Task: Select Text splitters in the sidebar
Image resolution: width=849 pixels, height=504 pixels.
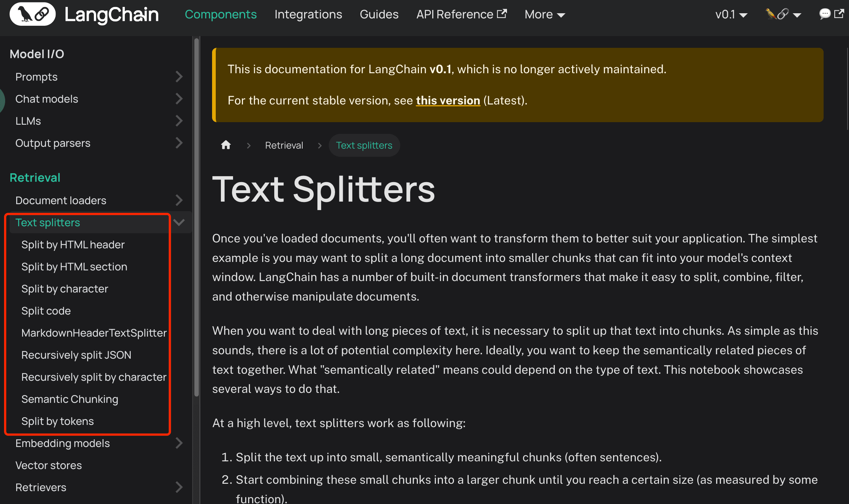Action: [47, 222]
